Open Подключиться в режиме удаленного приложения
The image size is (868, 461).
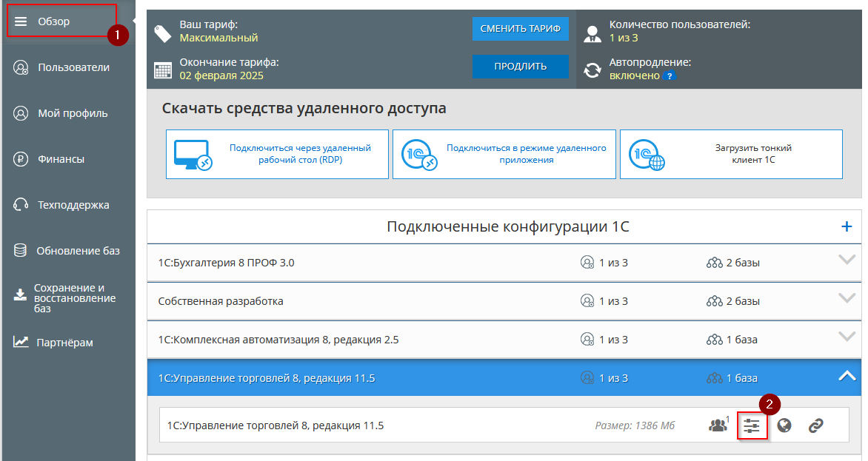click(x=504, y=154)
